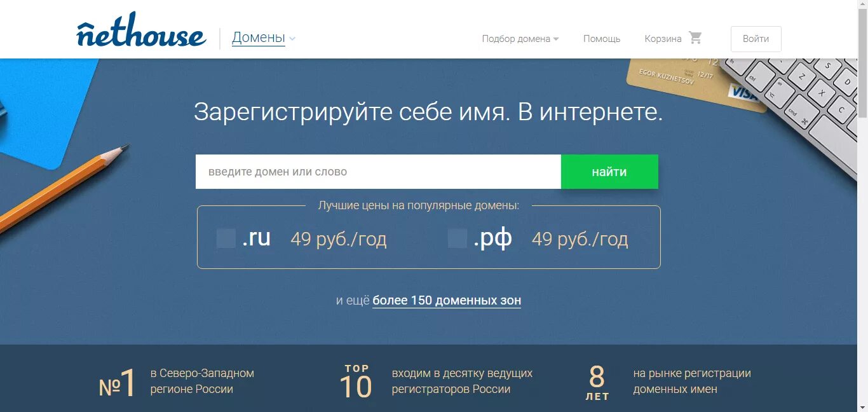Expand the "Домены" dropdown
This screenshot has width=868, height=412.
tap(259, 38)
